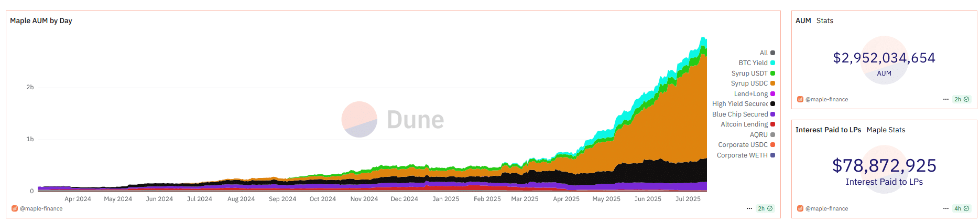The image size is (980, 221).
Task: Toggle Blue Chip Secured legend entry
Action: tap(744, 114)
